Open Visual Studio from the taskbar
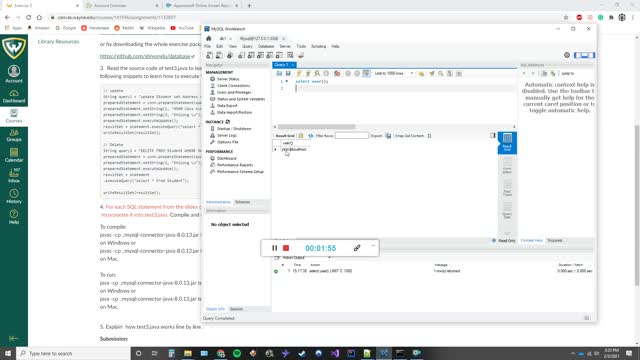This screenshot has height=360, width=640. (x=335, y=353)
